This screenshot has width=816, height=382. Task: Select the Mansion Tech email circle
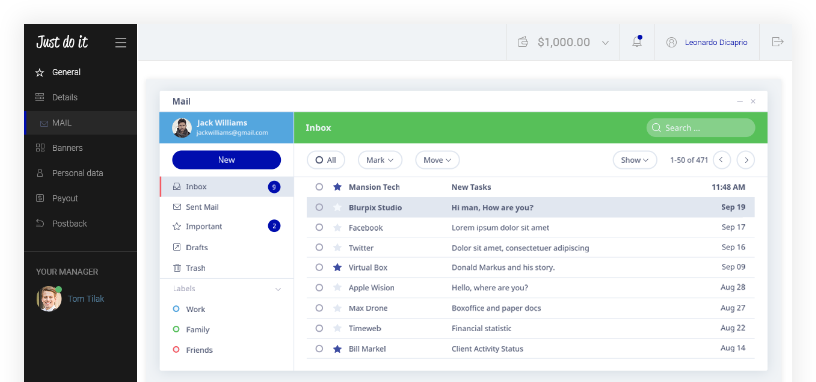pos(319,187)
